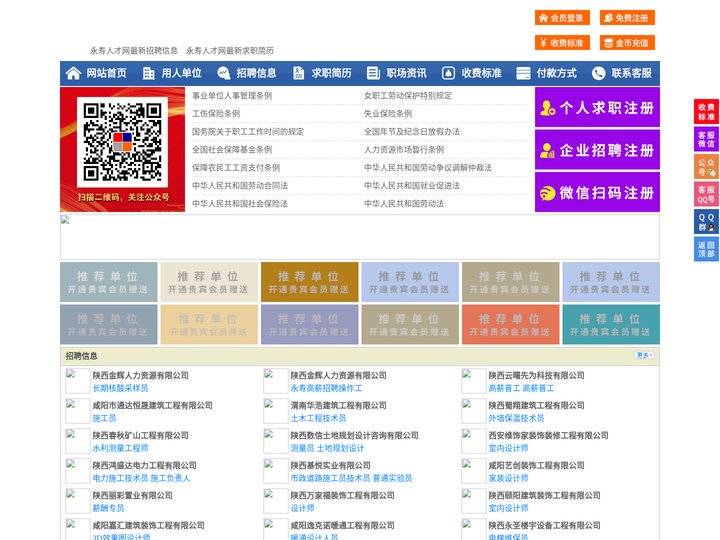Click the document icon beside 求职简历
The height and width of the screenshot is (540, 720).
(298, 73)
